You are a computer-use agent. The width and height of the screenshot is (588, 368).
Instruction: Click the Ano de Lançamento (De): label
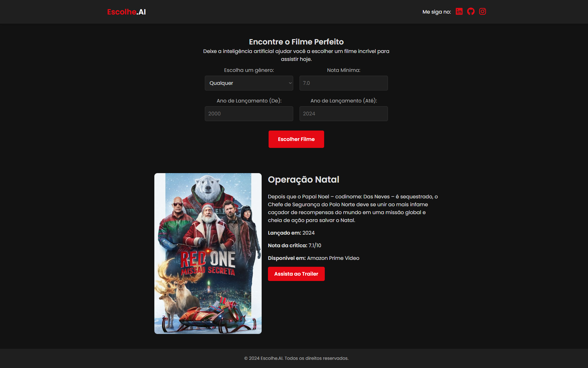tap(249, 101)
